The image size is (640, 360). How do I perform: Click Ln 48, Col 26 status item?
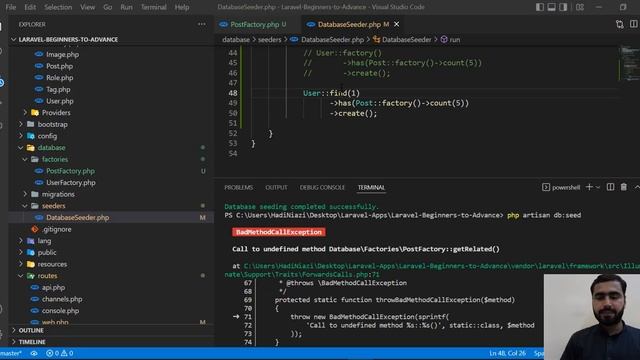[x=507, y=353]
